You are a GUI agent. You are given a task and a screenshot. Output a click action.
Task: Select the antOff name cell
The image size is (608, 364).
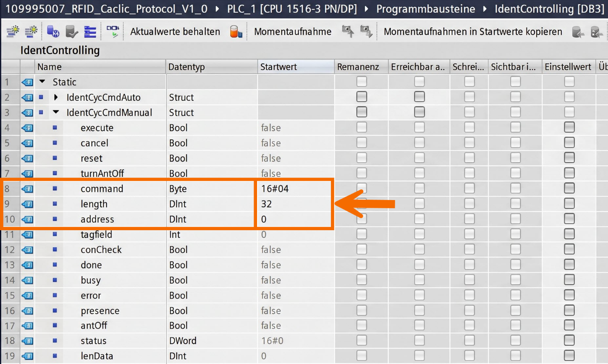click(93, 325)
